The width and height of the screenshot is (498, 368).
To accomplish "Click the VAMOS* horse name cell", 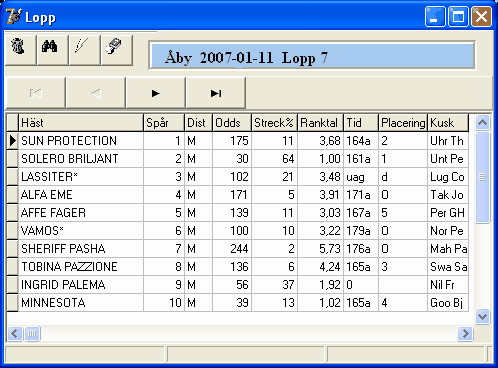I will coord(81,231).
